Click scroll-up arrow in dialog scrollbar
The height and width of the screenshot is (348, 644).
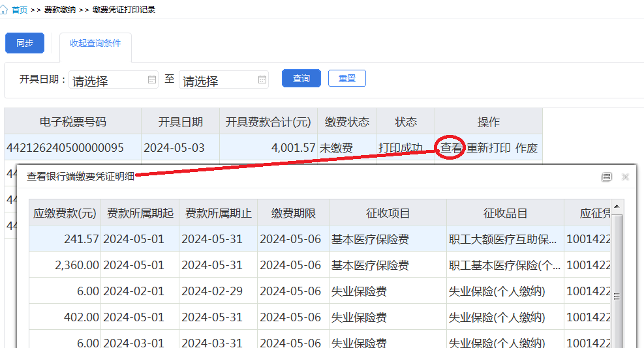tap(617, 206)
